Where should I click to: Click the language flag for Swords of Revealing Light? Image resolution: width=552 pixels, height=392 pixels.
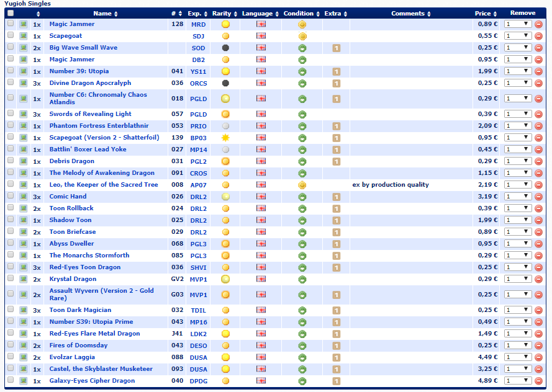pyautogui.click(x=261, y=114)
